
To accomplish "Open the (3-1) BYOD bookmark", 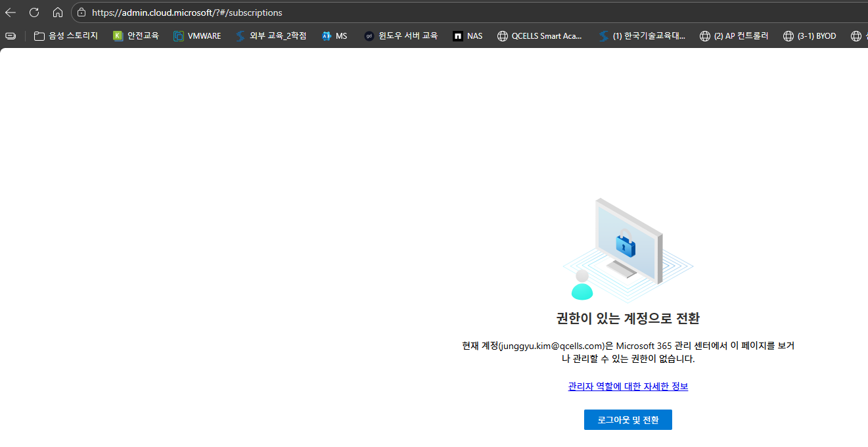I will coord(810,36).
